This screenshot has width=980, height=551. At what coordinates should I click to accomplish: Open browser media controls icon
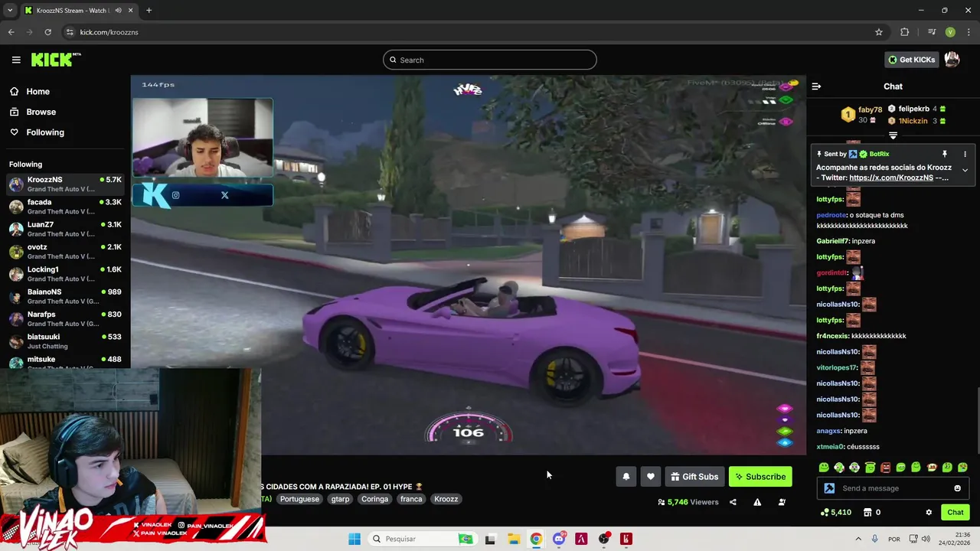(932, 32)
